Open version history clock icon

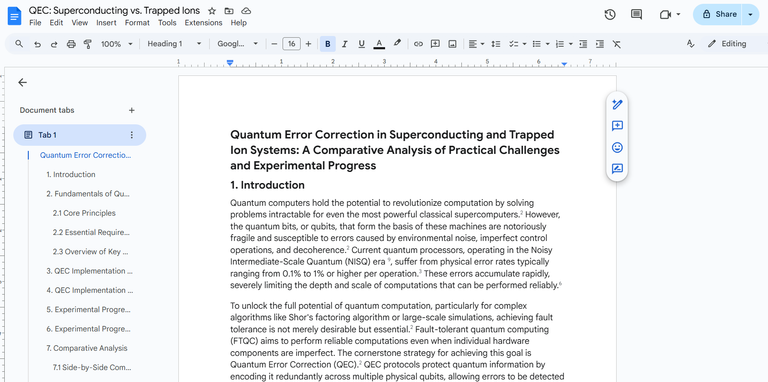coord(610,14)
